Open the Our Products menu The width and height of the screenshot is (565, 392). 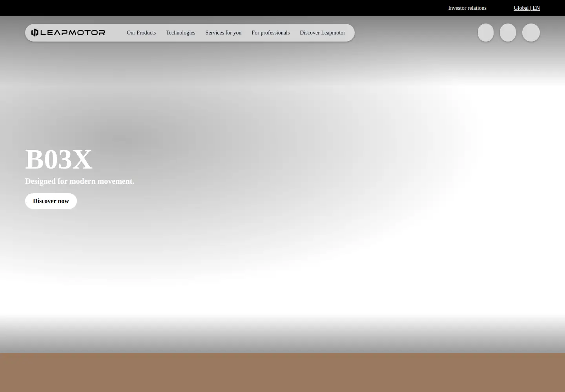(141, 33)
